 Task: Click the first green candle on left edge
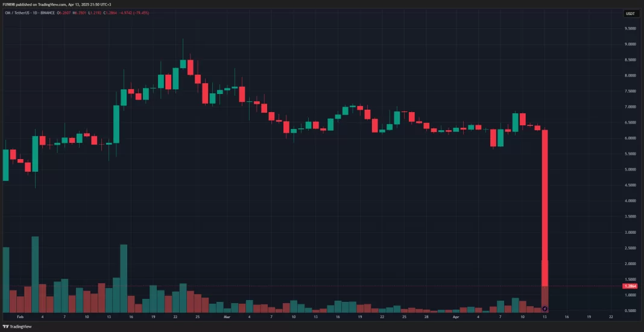tap(5, 164)
